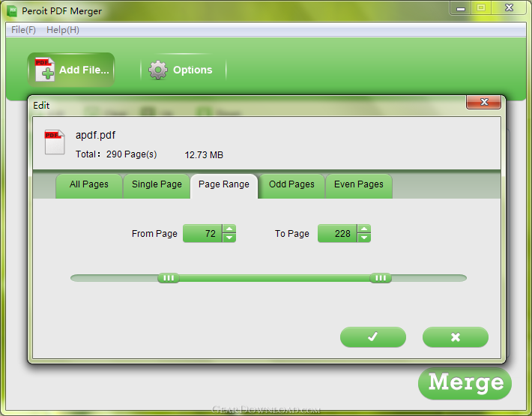Click the Options gear icon
This screenshot has height=416, width=532.
click(x=158, y=70)
